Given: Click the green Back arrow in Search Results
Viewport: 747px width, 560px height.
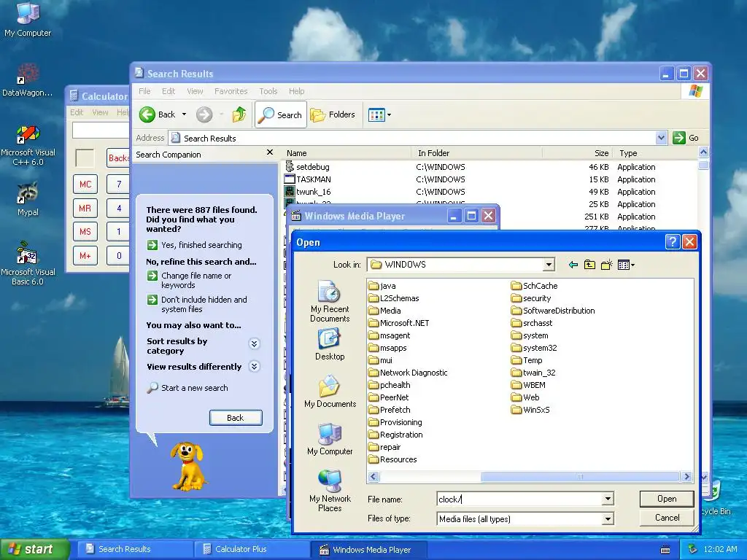Looking at the screenshot, I should point(147,114).
